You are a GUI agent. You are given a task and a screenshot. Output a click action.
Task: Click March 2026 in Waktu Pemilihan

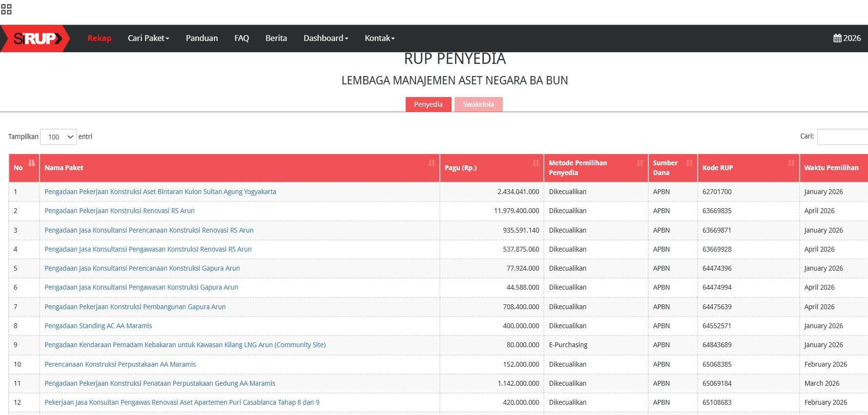822,383
